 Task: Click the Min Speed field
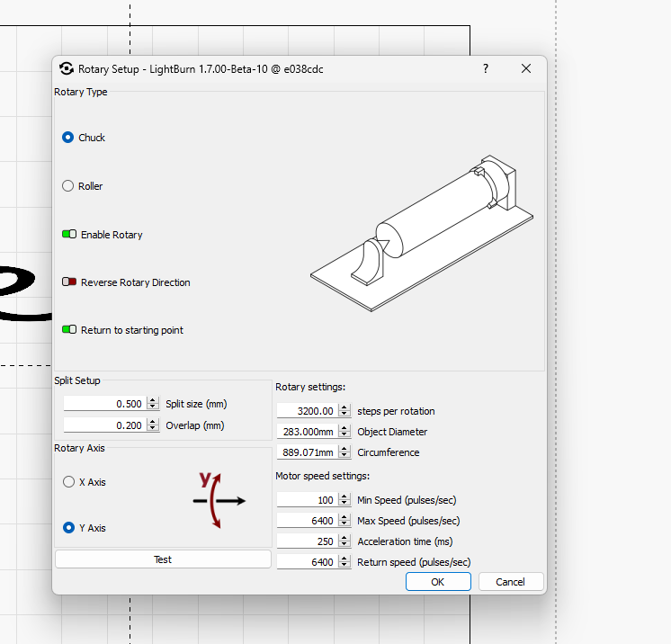coord(308,500)
